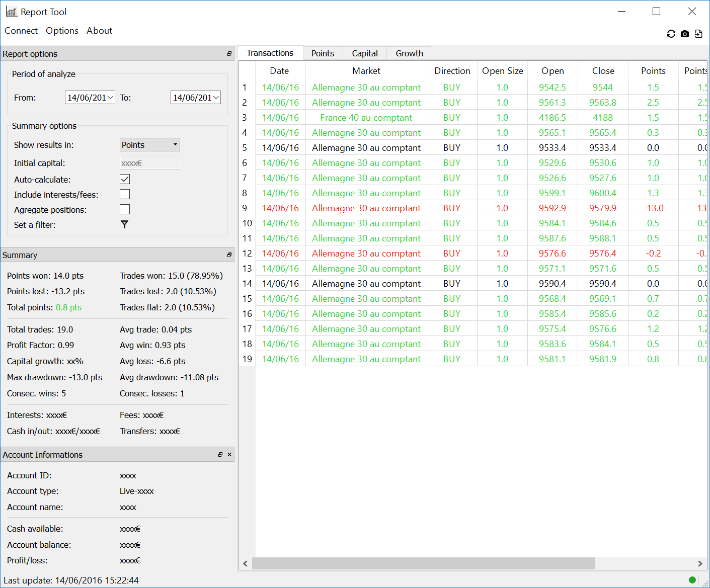Select row 9 losing trade
Viewport: 710px width, 588px height.
coord(366,208)
